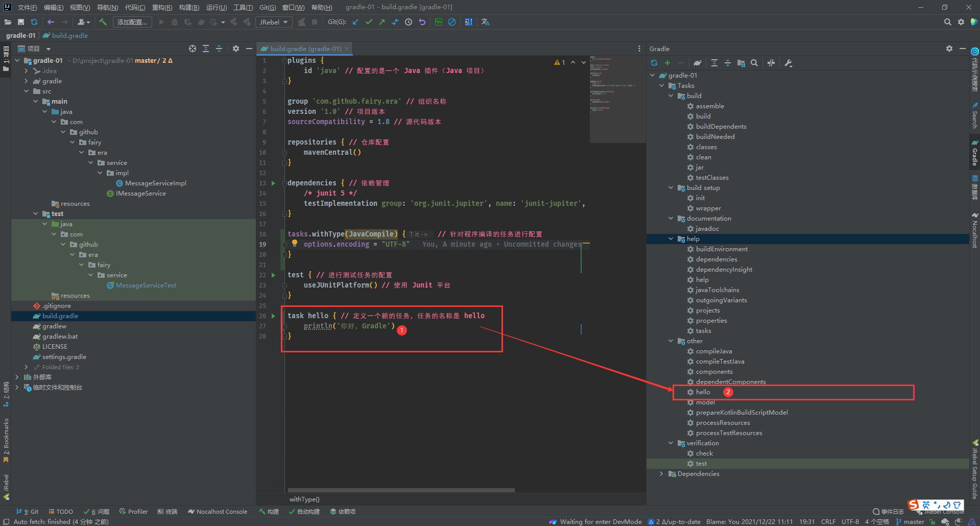Click the Git Update Project blue arrow

tap(355, 22)
